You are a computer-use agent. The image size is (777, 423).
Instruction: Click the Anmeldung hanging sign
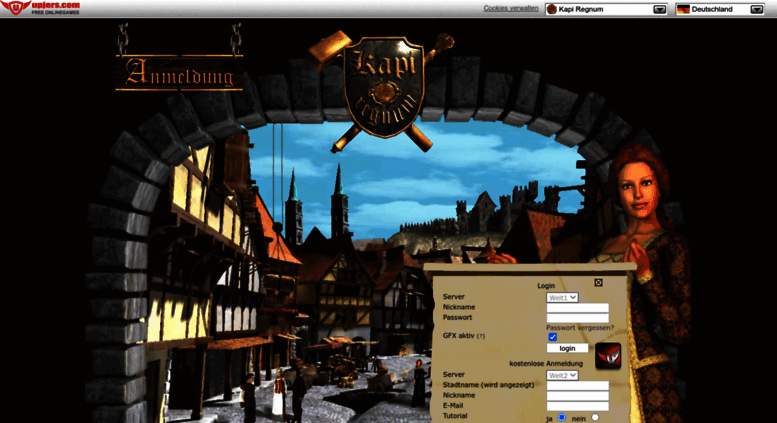[179, 72]
